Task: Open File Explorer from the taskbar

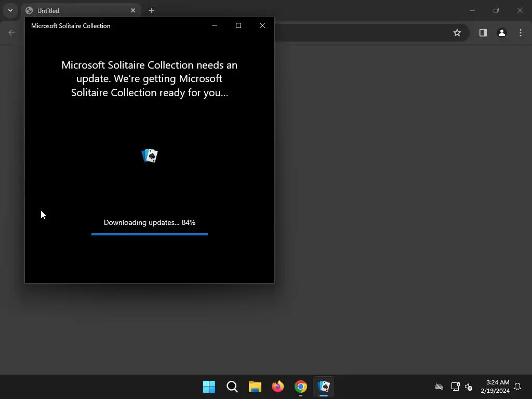Action: point(255,387)
